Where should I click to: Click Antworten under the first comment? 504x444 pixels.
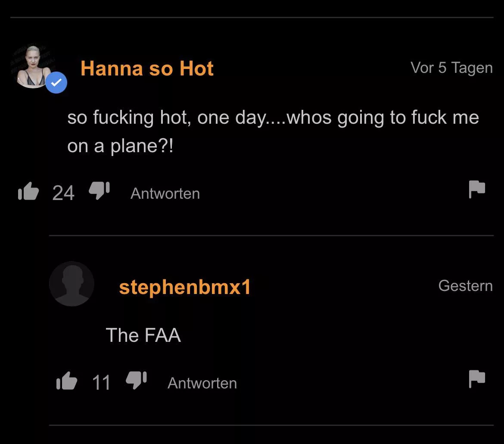(x=165, y=194)
